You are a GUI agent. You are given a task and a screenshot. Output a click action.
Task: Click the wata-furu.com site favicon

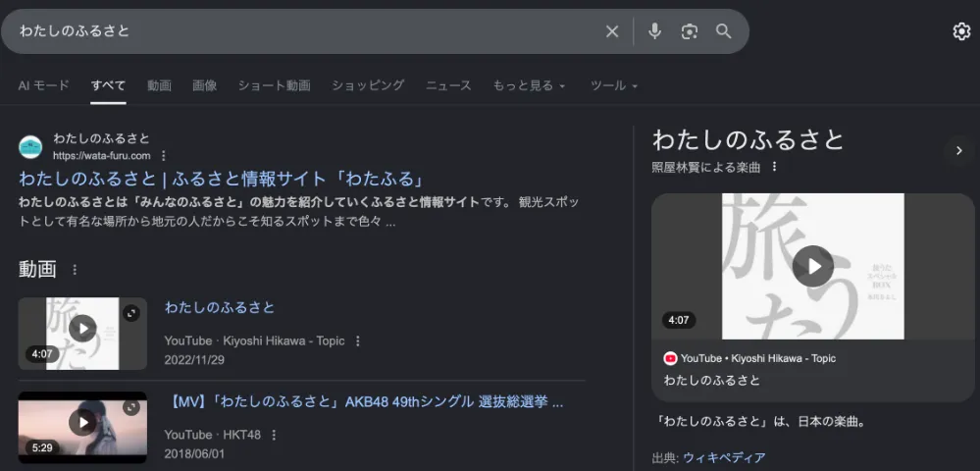(30, 147)
